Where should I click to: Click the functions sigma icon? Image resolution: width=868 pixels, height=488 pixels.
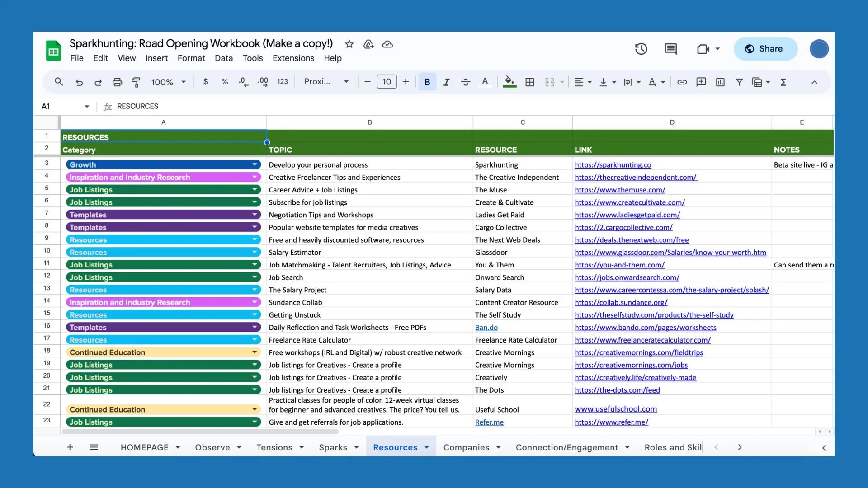(783, 82)
